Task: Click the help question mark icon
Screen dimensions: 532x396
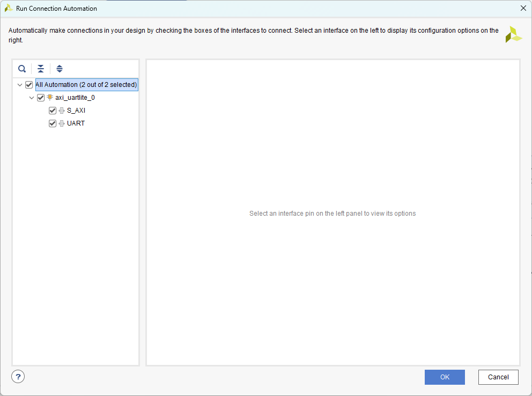Action: 18,377
